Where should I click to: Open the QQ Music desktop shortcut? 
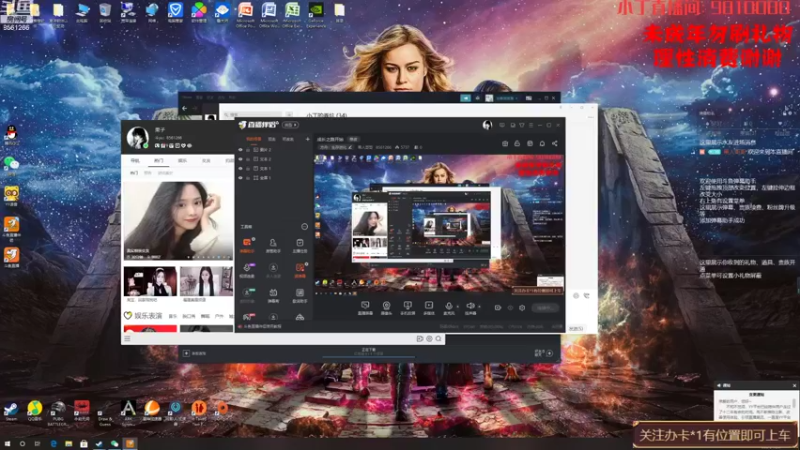35,410
